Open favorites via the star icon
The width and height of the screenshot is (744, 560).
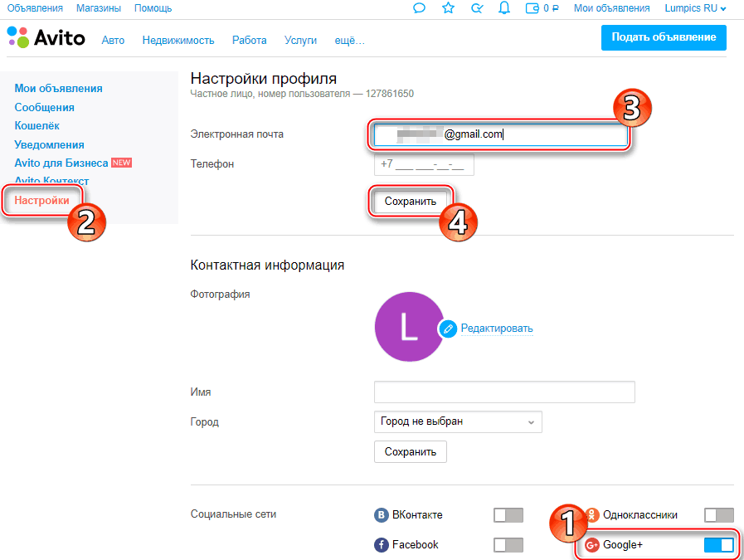[x=448, y=8]
